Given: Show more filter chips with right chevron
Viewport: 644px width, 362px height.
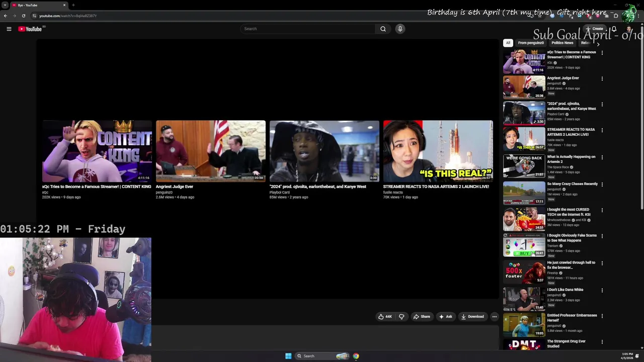Looking at the screenshot, I should [598, 44].
